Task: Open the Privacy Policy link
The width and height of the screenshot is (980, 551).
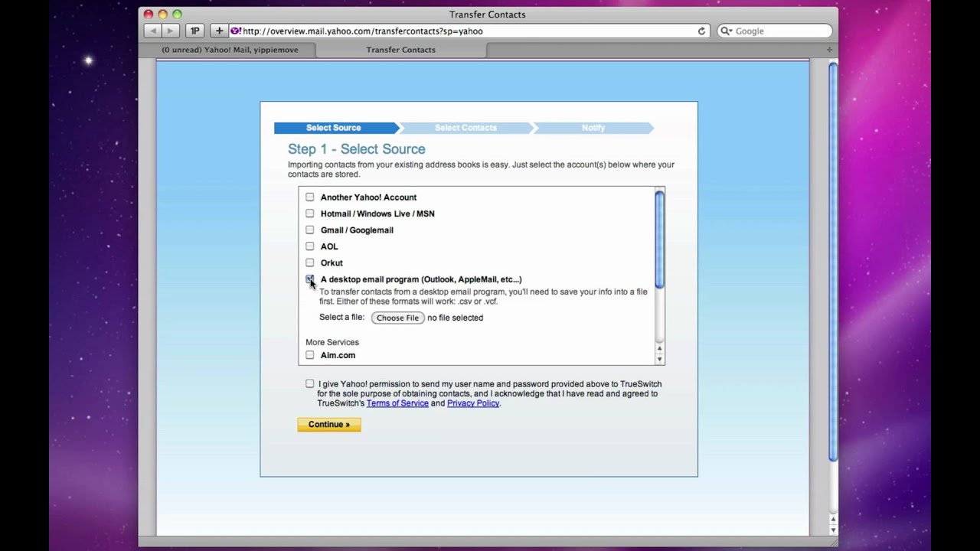Action: click(x=473, y=403)
